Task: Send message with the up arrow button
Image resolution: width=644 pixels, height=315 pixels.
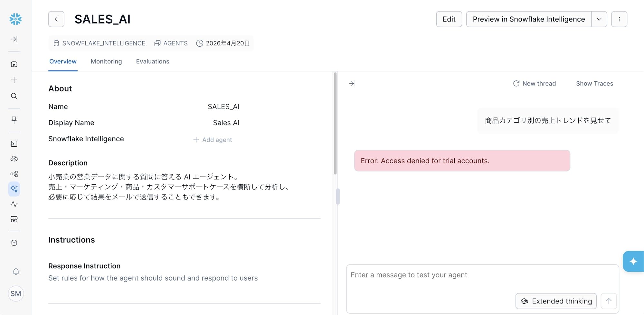Action: pos(609,301)
